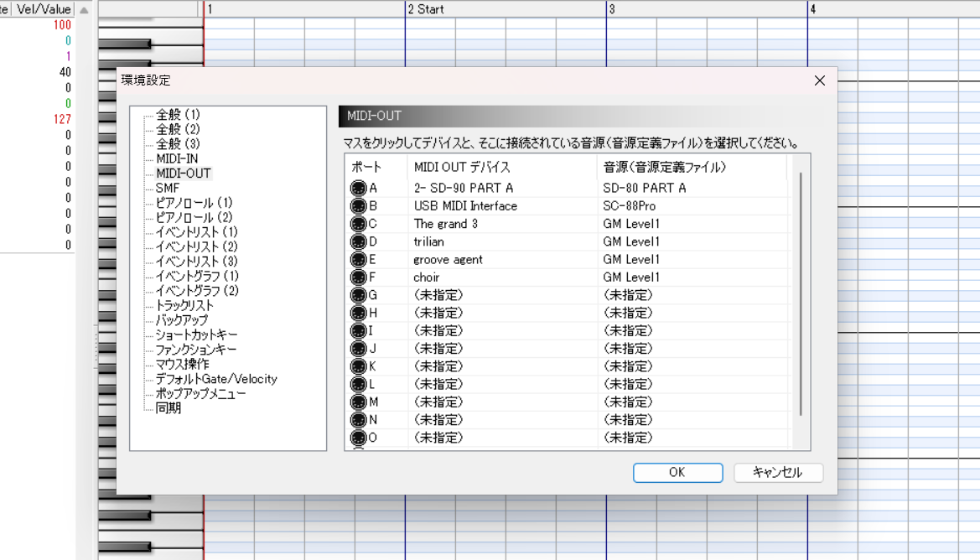Click the MIDI port icon for port I
The height and width of the screenshot is (560, 980).
(x=358, y=330)
